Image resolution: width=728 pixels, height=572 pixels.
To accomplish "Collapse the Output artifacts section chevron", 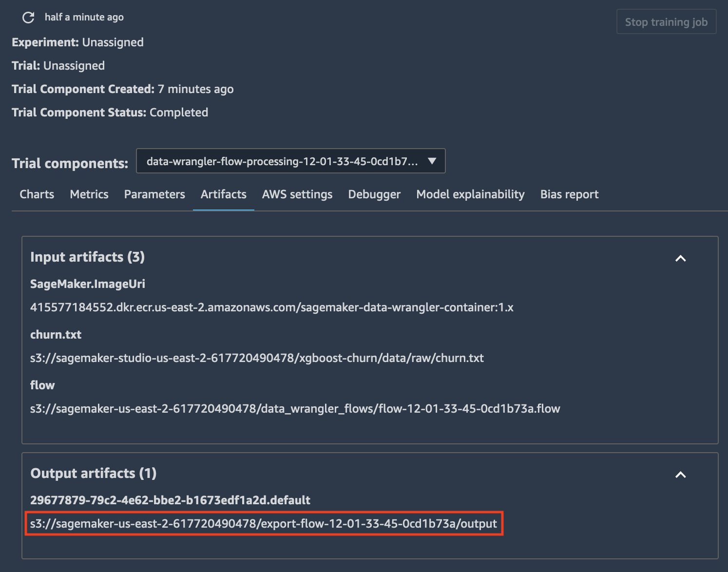I will (x=681, y=475).
